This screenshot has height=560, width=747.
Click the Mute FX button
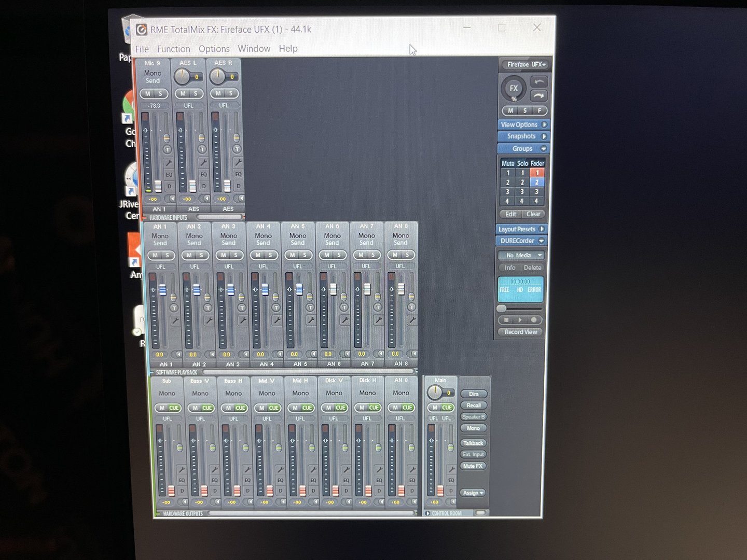[473, 466]
